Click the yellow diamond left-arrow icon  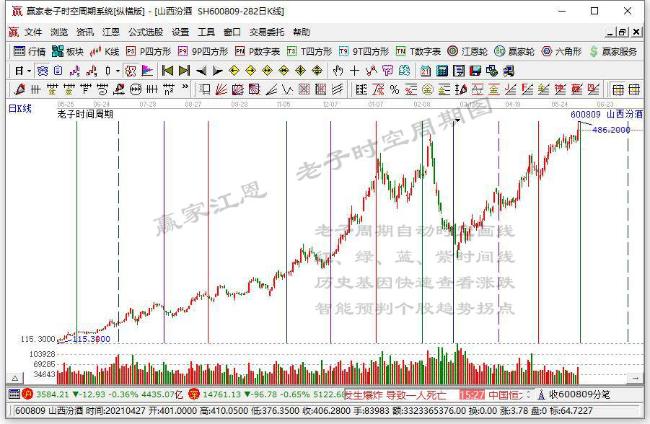234,71
